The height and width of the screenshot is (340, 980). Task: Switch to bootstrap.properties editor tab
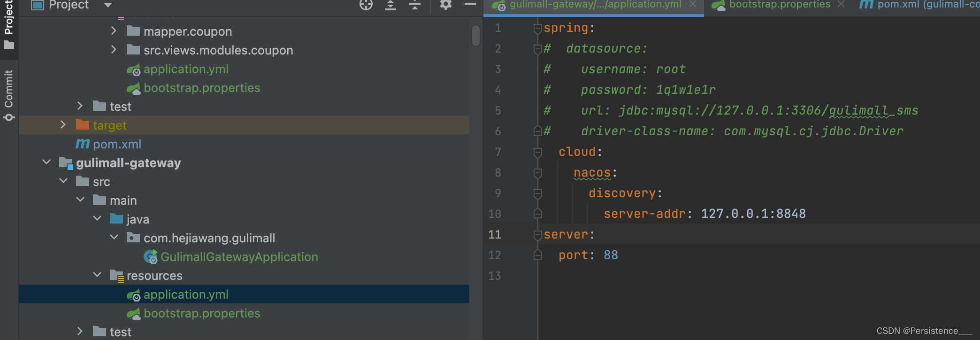780,5
